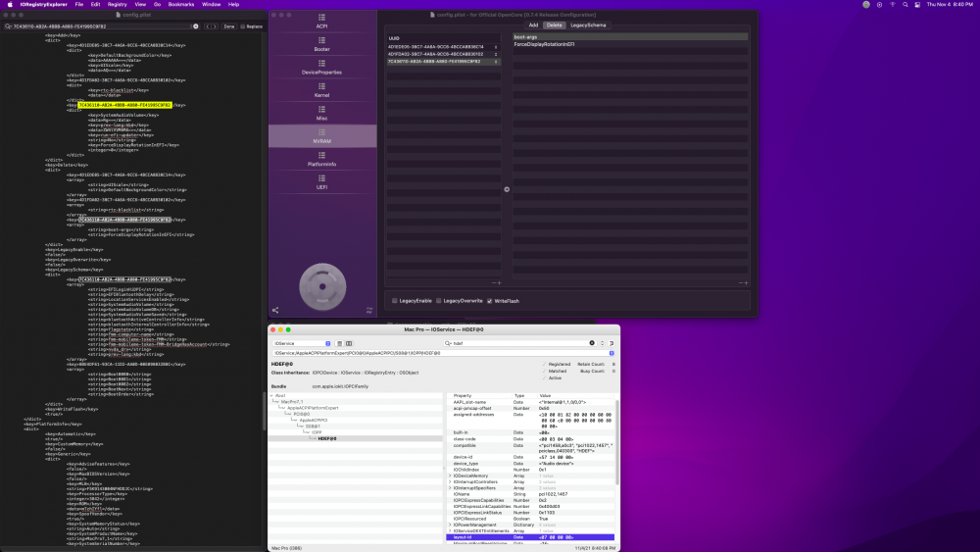The image size is (980, 552).
Task: Open the Apple menu
Action: pyautogui.click(x=10, y=4)
